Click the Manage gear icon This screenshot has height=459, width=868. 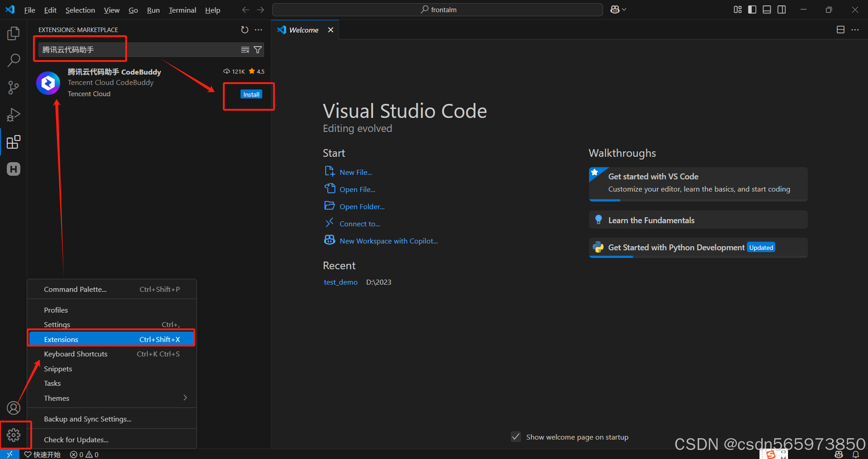pos(14,435)
